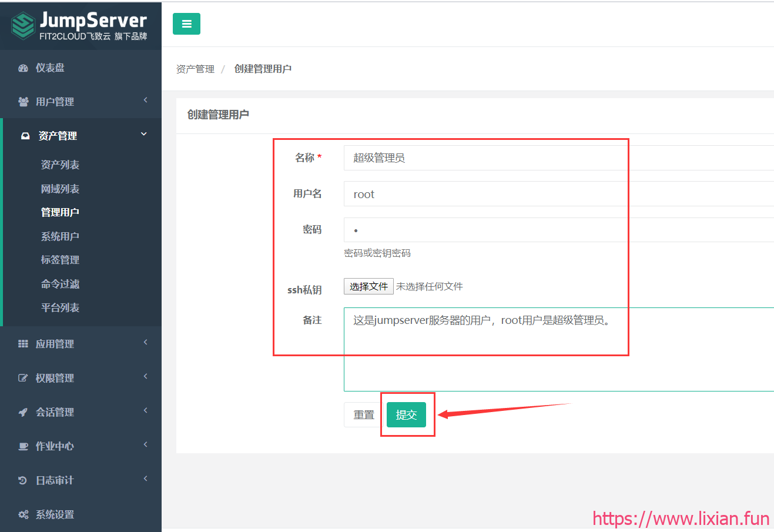Click 密码或密钥密码 help text
Viewport: 774px width, 532px height.
click(x=377, y=253)
